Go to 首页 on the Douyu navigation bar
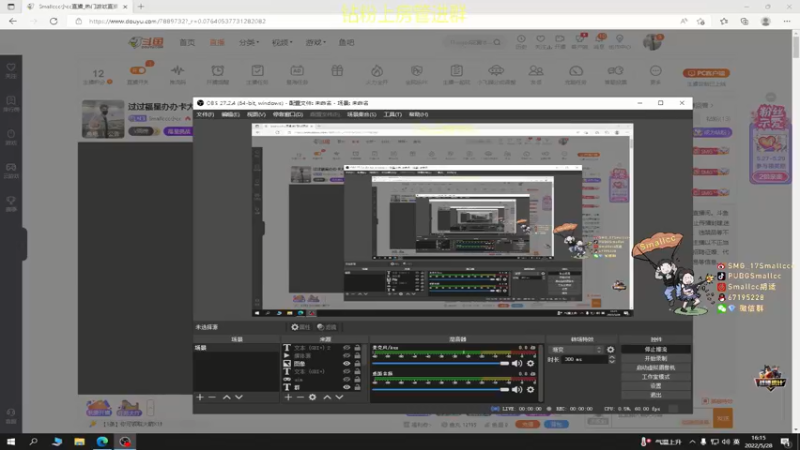This screenshot has height=450, width=800. (187, 42)
